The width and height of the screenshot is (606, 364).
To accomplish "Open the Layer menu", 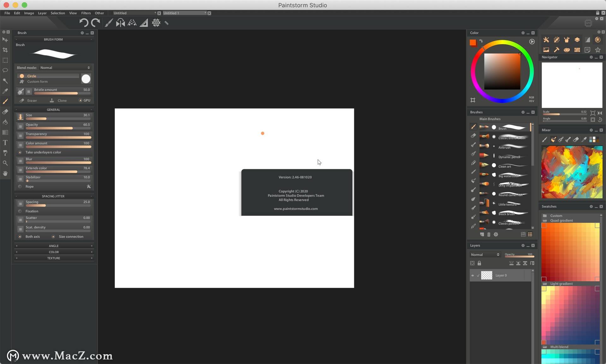I will click(42, 13).
